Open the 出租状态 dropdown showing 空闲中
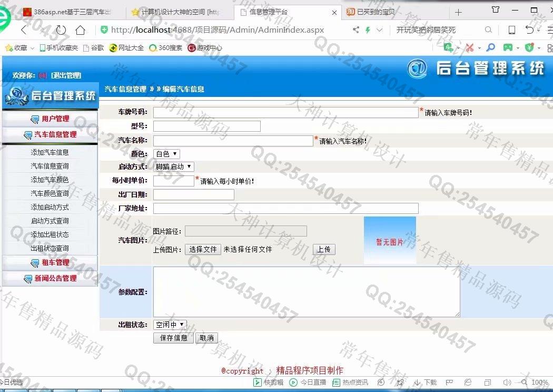This screenshot has height=392, width=553. point(170,325)
